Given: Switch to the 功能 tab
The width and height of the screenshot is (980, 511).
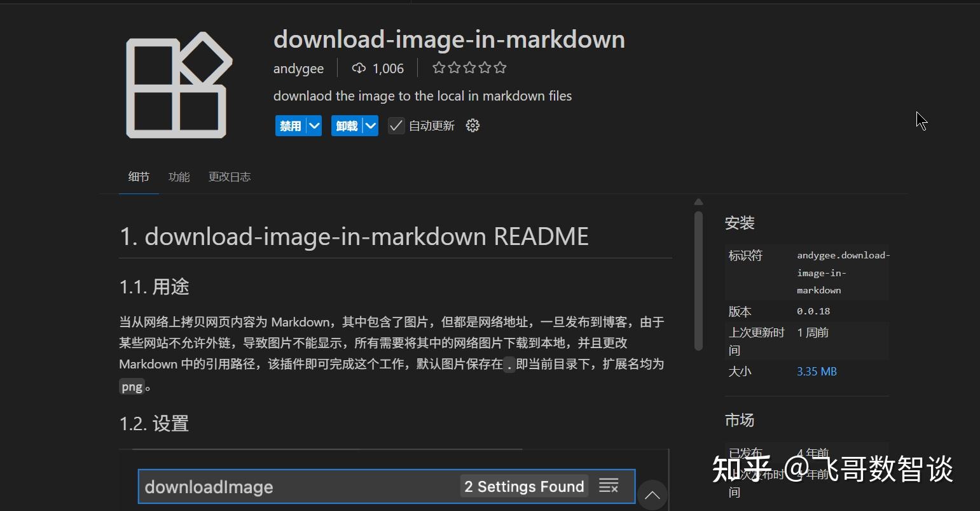Looking at the screenshot, I should click(x=179, y=177).
